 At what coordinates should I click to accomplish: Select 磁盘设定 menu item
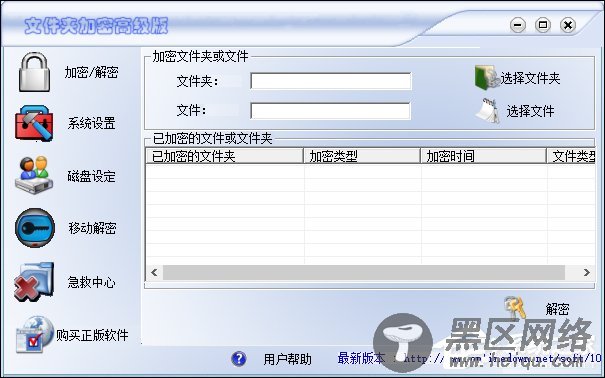[91, 176]
